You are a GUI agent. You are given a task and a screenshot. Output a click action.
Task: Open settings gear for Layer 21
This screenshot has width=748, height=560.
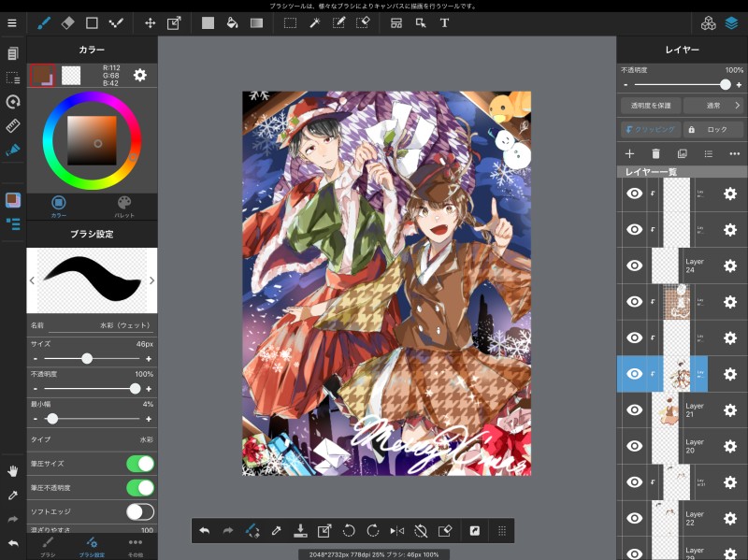pos(730,410)
